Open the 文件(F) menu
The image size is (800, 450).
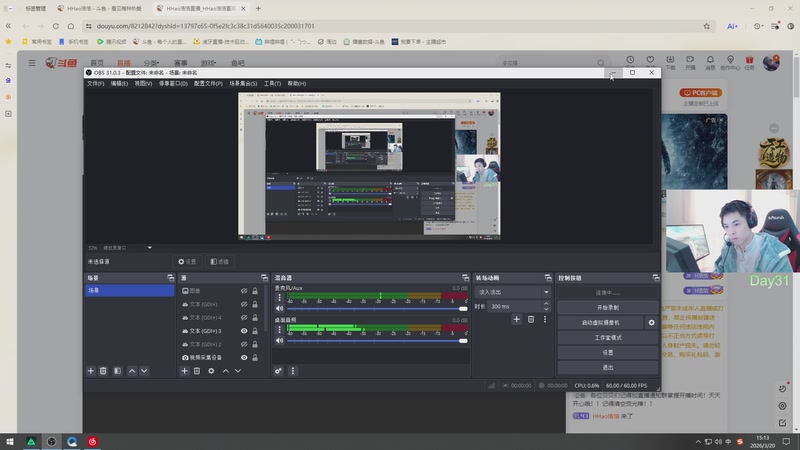click(95, 83)
